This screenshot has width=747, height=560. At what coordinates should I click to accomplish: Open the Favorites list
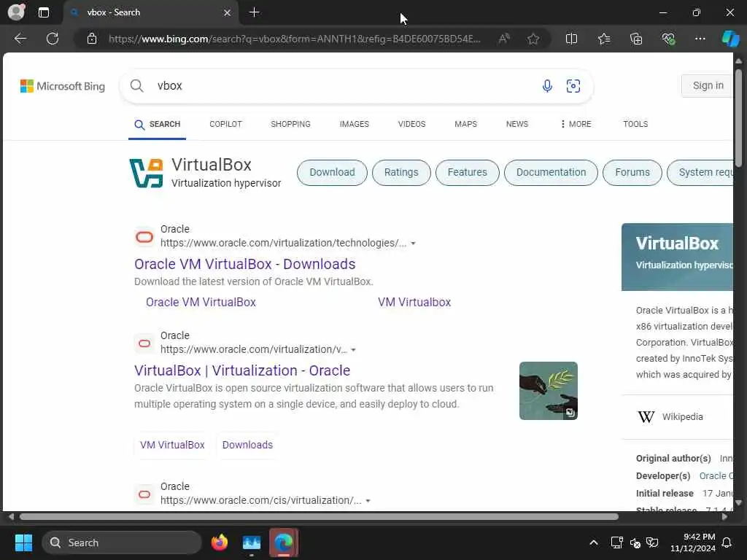point(603,39)
